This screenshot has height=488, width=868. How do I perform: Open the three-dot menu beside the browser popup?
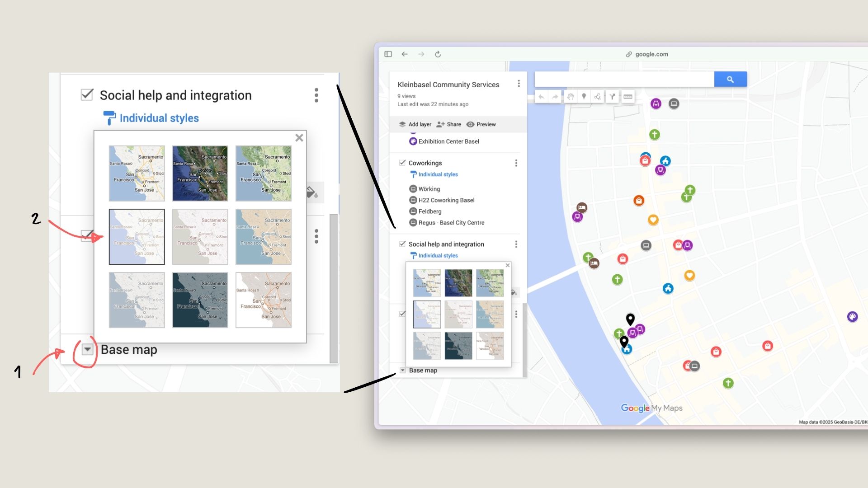click(516, 314)
